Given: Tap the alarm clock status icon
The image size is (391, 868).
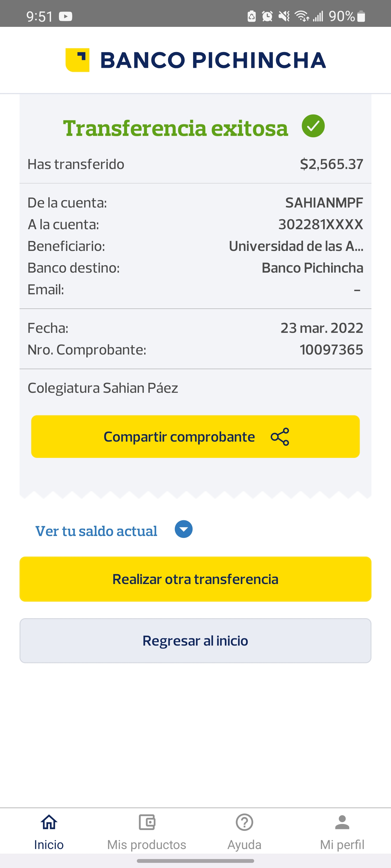Looking at the screenshot, I should (x=267, y=16).
